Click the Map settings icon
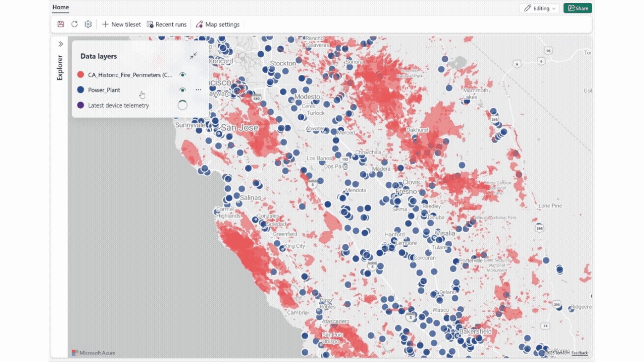Viewport: 644px width, 362px height. coord(200,24)
